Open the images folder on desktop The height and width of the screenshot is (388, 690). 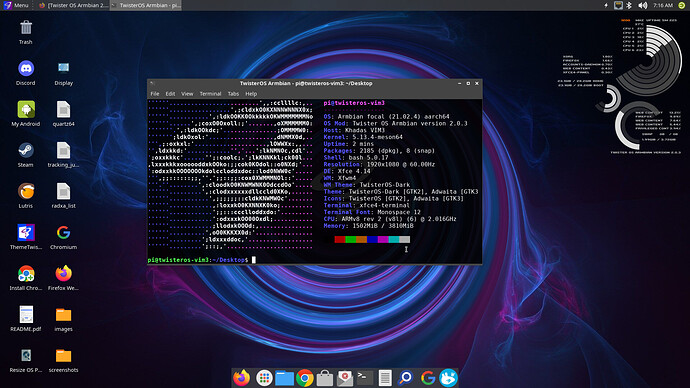point(63,315)
